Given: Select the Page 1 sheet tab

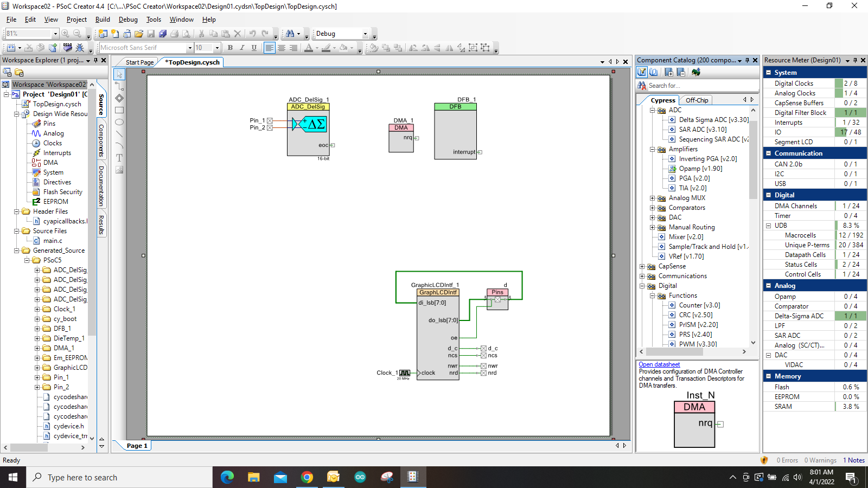Looking at the screenshot, I should (x=137, y=446).
